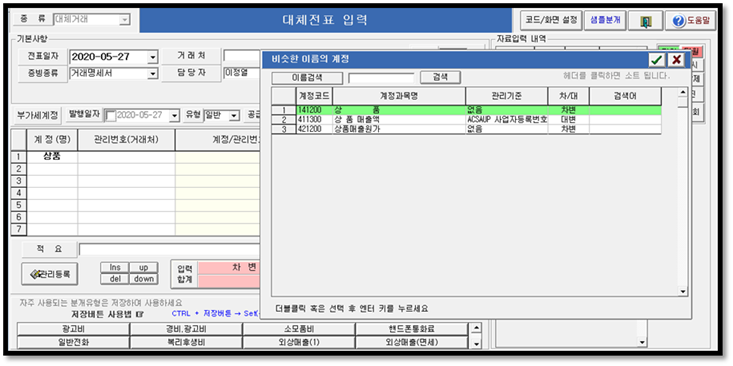The width and height of the screenshot is (733, 366).
Task: Click 관리등록 button with arrow icon
Action: [50, 274]
